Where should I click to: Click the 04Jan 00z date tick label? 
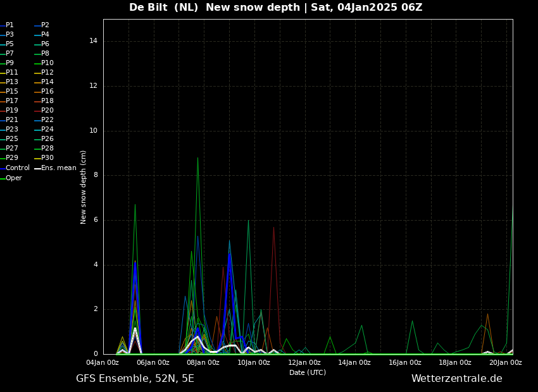(x=103, y=363)
